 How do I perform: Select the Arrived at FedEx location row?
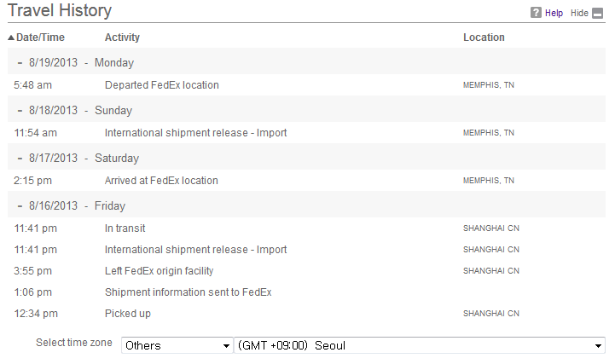pyautogui.click(x=306, y=181)
